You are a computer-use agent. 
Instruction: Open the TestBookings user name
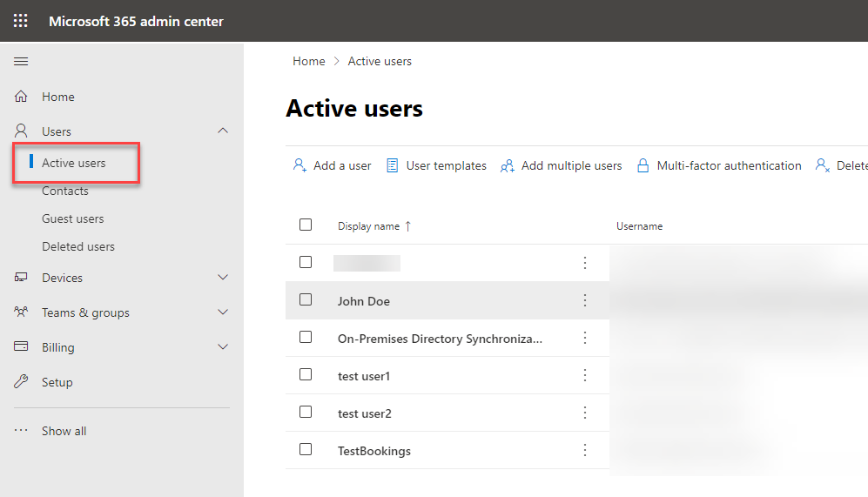coord(374,451)
